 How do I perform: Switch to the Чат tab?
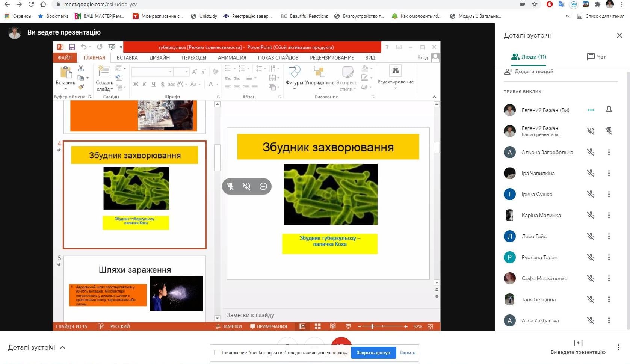click(x=596, y=57)
